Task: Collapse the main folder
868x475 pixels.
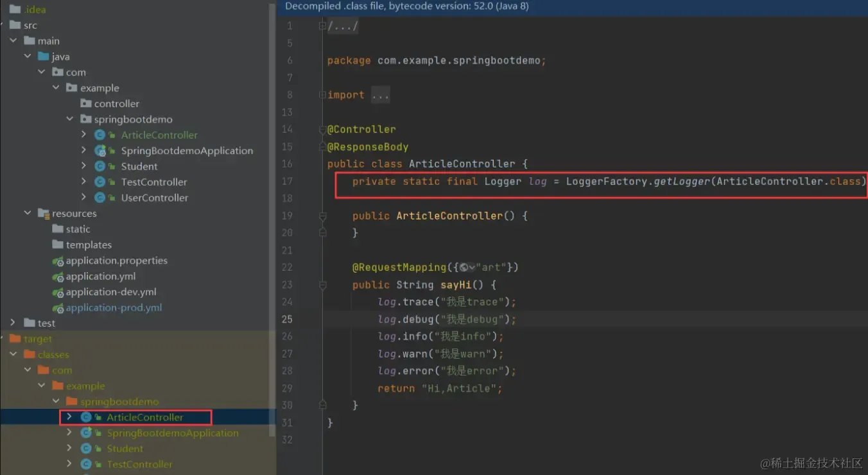Action: click(x=13, y=41)
